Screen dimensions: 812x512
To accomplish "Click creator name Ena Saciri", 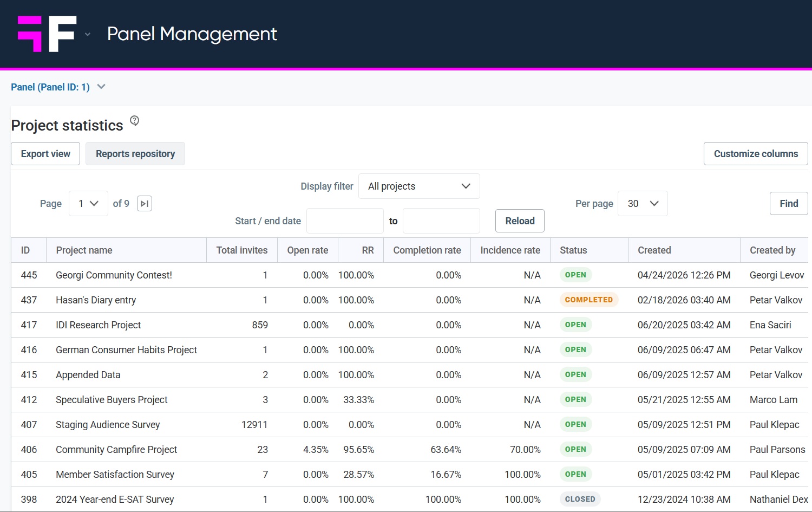I will [x=770, y=325].
